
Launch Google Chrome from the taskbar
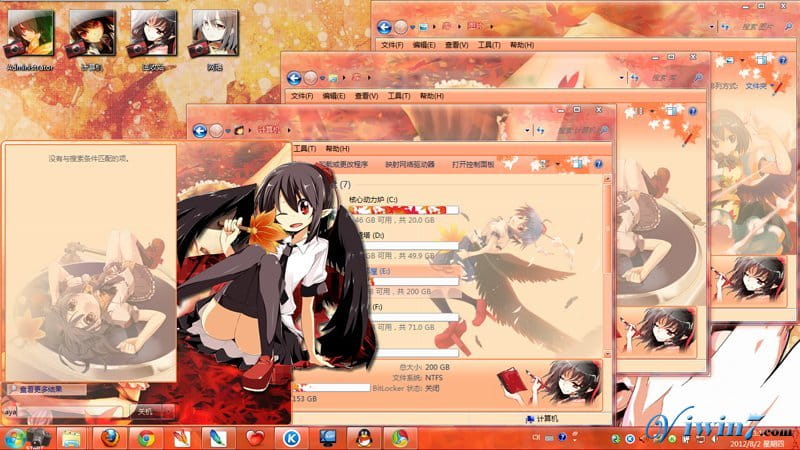(x=147, y=438)
